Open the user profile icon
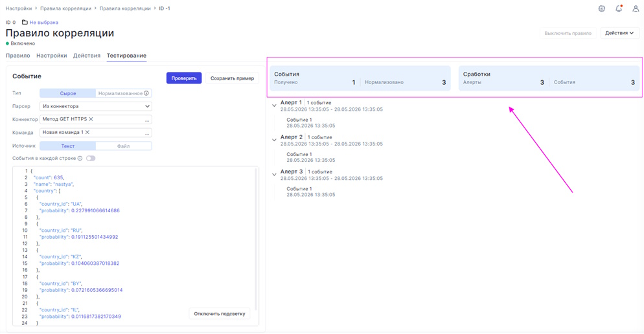644x334 pixels. tap(636, 8)
